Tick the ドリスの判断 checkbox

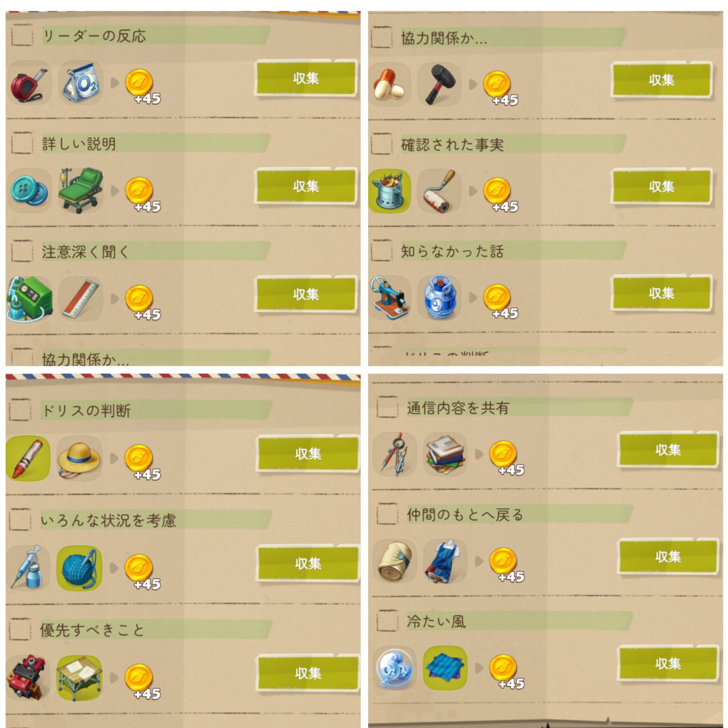(x=20, y=409)
